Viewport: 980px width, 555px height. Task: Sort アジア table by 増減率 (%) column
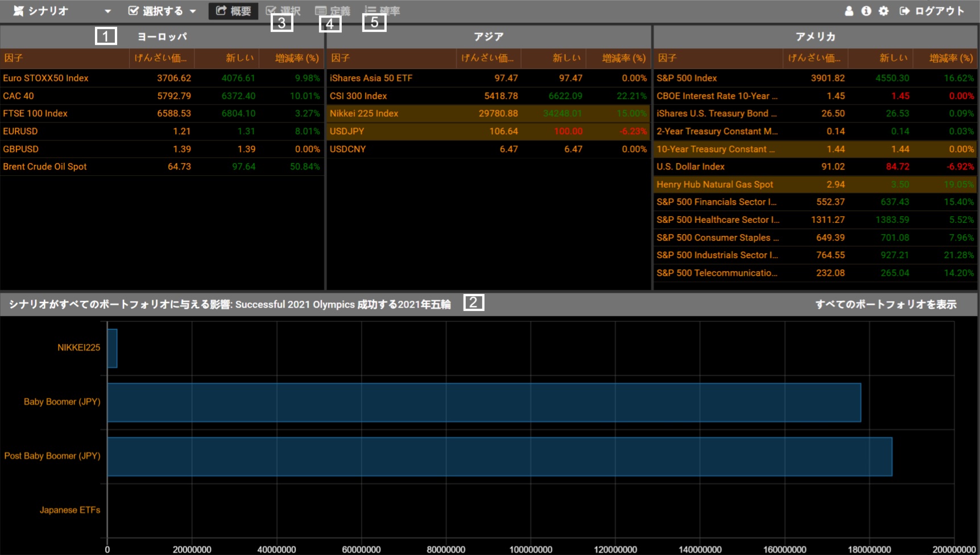[618, 58]
